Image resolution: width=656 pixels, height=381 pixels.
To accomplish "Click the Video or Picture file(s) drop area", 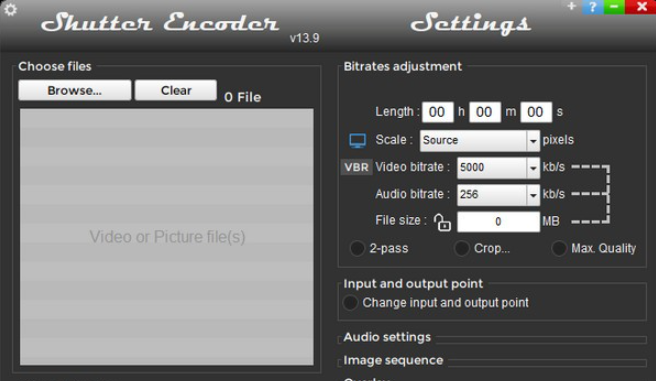I will coord(167,237).
